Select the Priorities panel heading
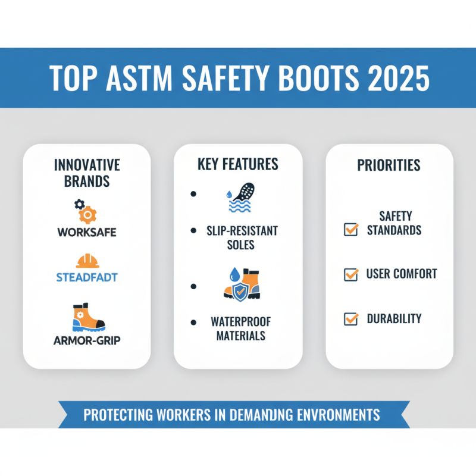This screenshot has height=476, width=476. [x=389, y=165]
